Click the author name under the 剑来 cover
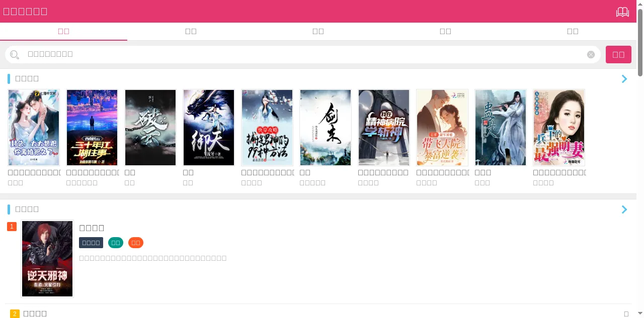This screenshot has width=644, height=318. pyautogui.click(x=312, y=183)
